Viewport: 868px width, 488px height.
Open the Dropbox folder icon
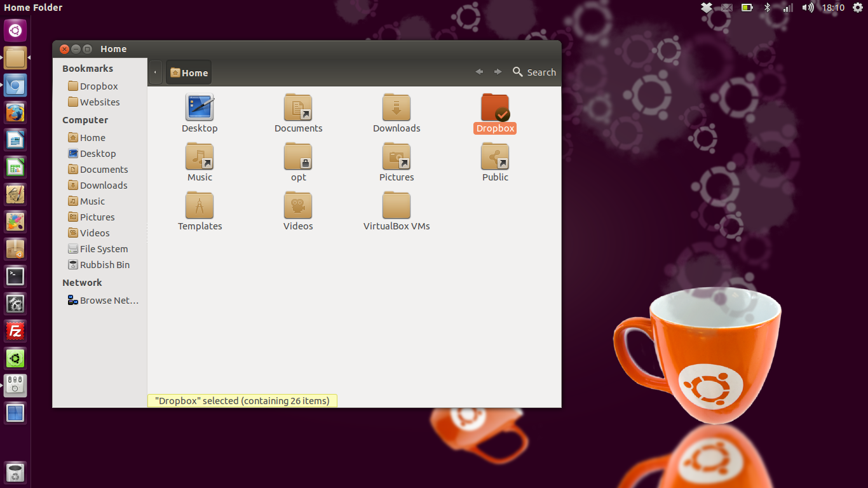[x=495, y=107]
